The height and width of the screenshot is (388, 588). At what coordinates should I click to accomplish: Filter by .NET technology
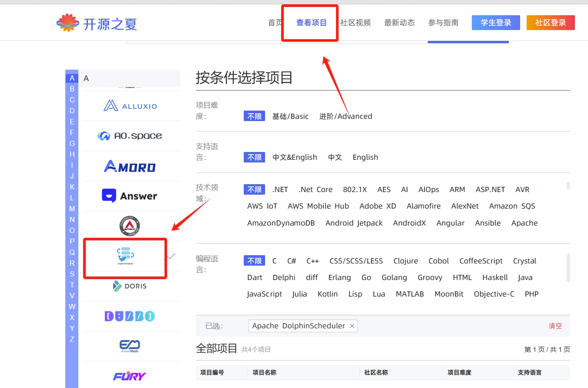click(x=280, y=189)
